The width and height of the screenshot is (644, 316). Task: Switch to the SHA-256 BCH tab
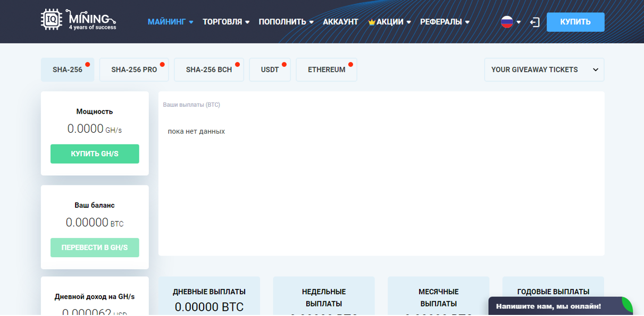[209, 70]
